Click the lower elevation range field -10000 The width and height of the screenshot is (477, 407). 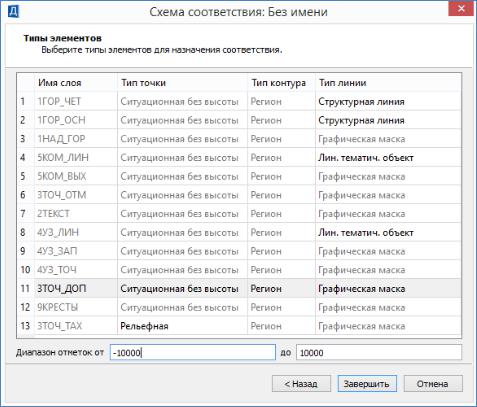point(193,352)
